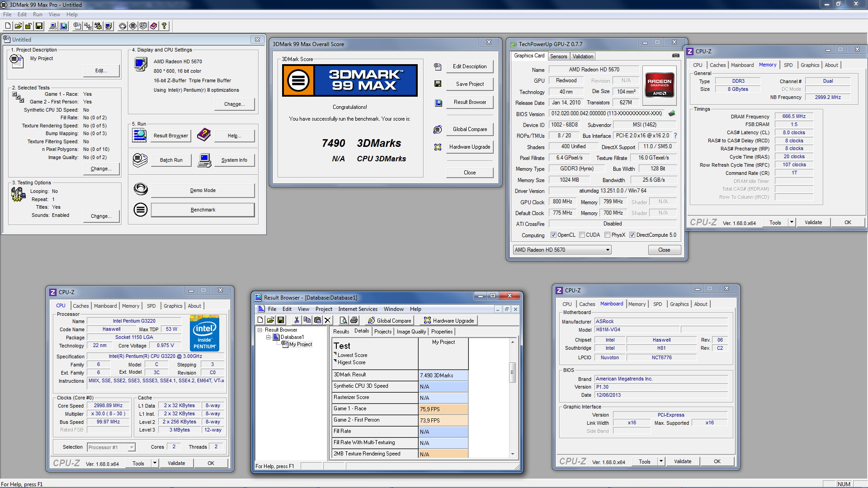Click Global Compare button in Overall Score dialog
868x488 pixels.
470,129
